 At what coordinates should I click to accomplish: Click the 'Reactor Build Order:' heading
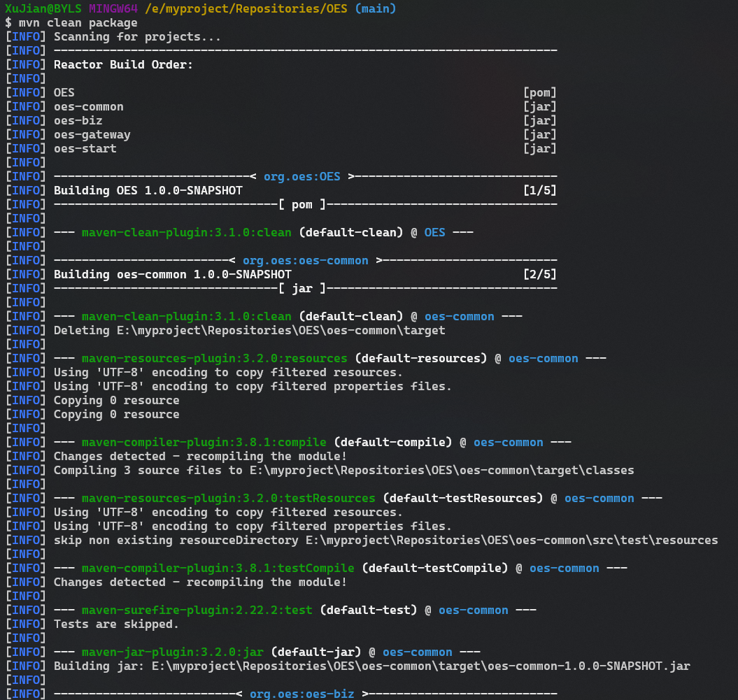coord(123,65)
